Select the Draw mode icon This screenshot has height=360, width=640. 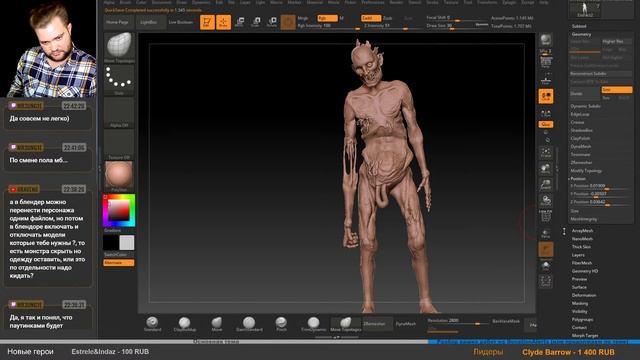223,22
